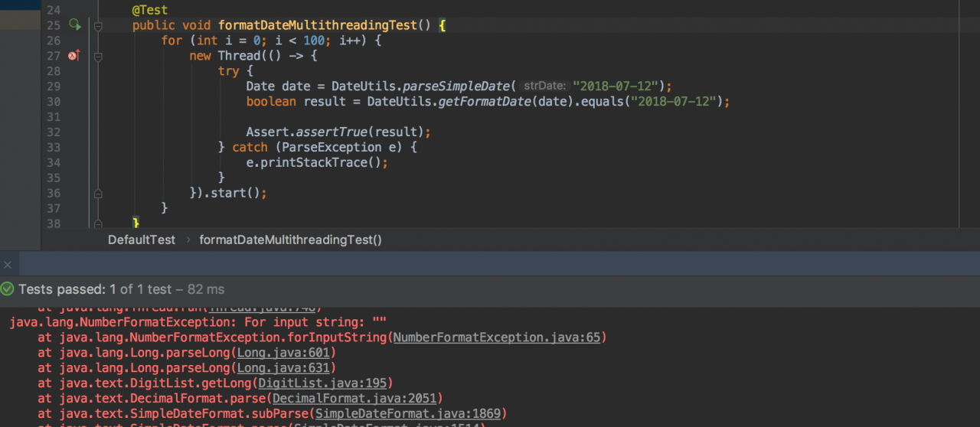Click the red gutter marker on line 27
The width and height of the screenshot is (980, 427).
point(73,56)
